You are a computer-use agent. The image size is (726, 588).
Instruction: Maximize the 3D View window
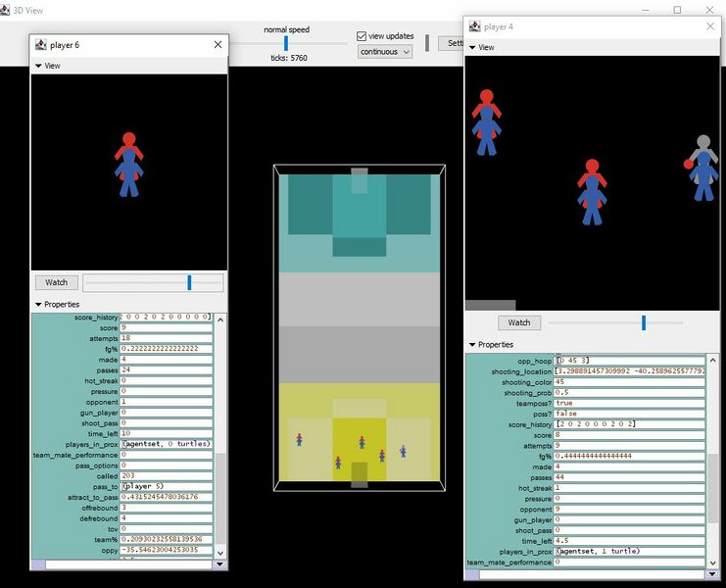pyautogui.click(x=677, y=9)
